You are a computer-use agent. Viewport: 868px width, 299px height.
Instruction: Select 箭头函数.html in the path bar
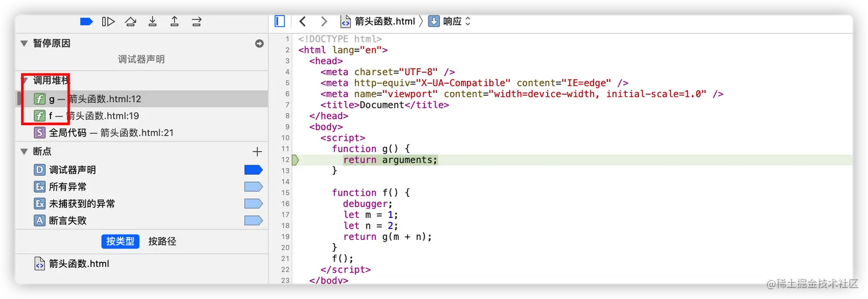click(378, 21)
